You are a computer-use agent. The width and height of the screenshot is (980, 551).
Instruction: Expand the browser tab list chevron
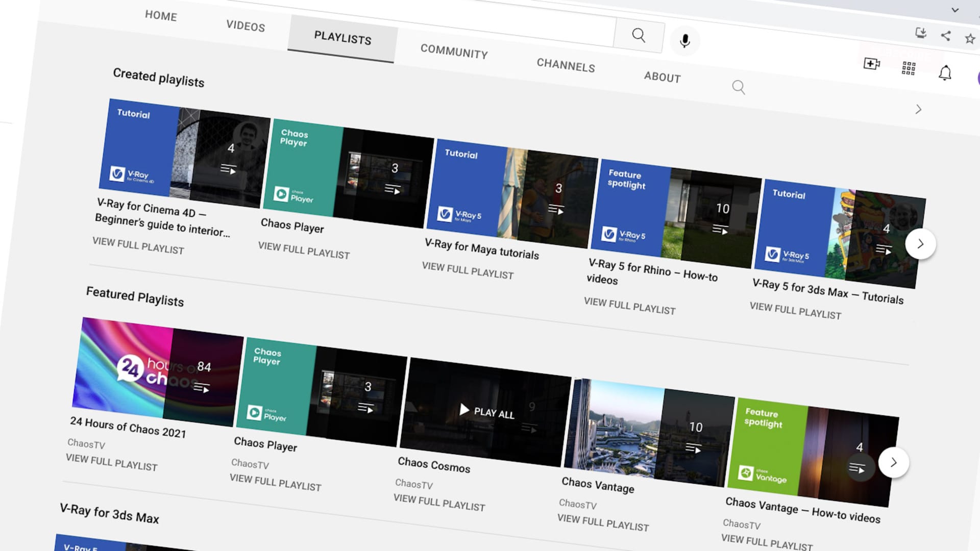(x=955, y=10)
